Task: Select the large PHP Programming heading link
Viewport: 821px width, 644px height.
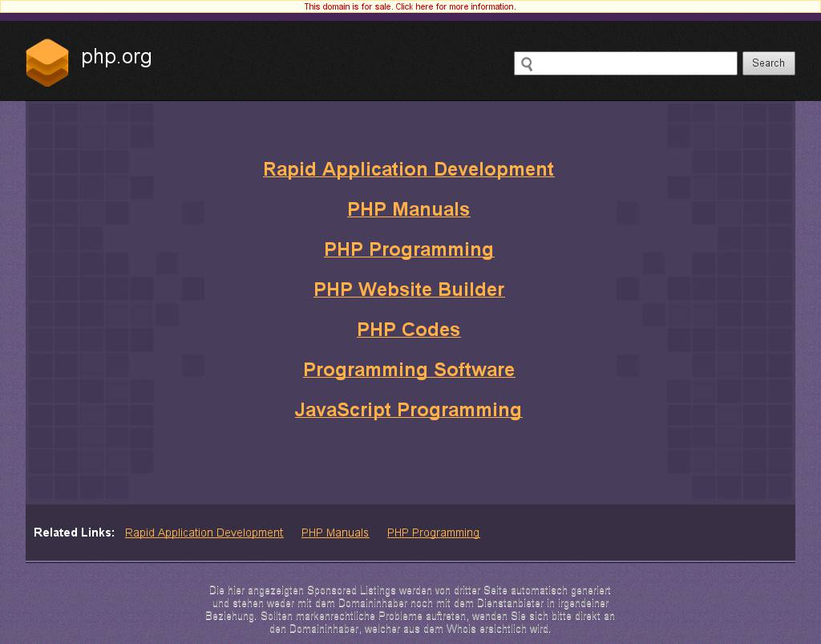Action: (x=408, y=249)
